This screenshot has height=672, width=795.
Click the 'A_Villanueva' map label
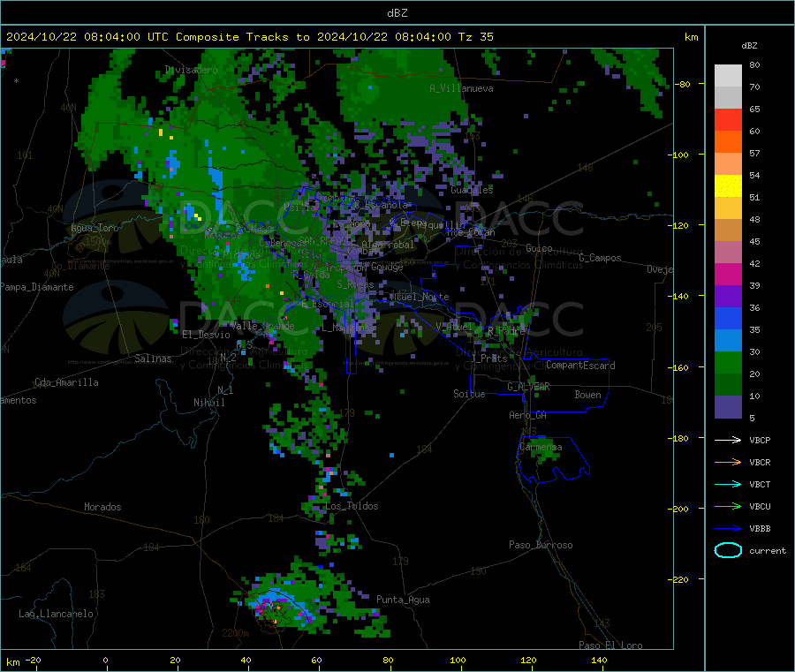[x=461, y=88]
